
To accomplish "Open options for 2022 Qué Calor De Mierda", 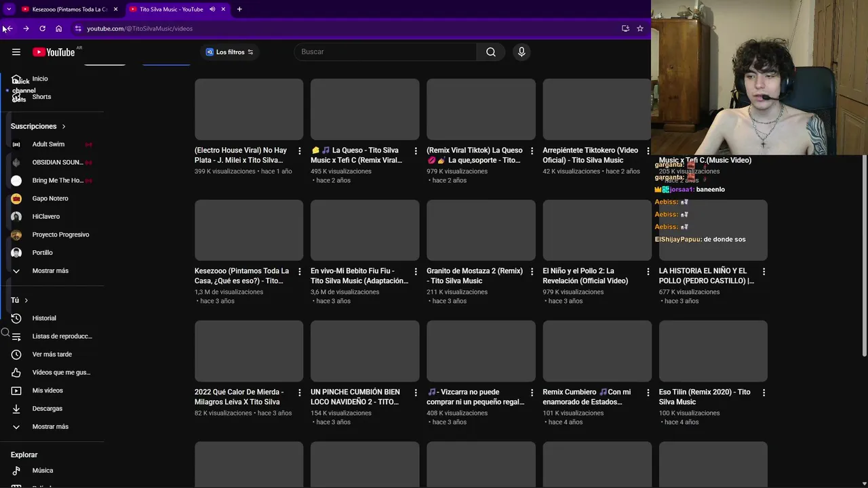I will 300,392.
